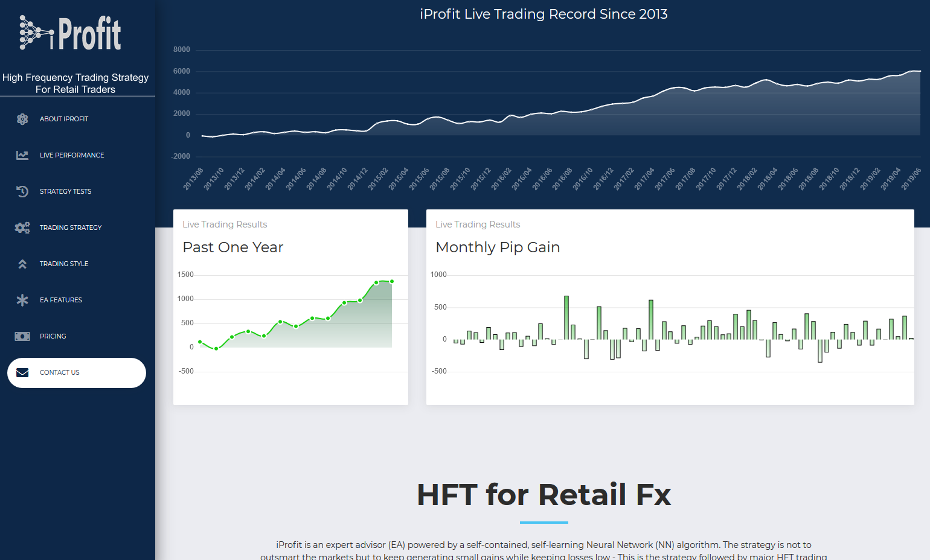The image size is (930, 560).
Task: Click the -2000 axis value on live record chart
Action: [x=181, y=156]
